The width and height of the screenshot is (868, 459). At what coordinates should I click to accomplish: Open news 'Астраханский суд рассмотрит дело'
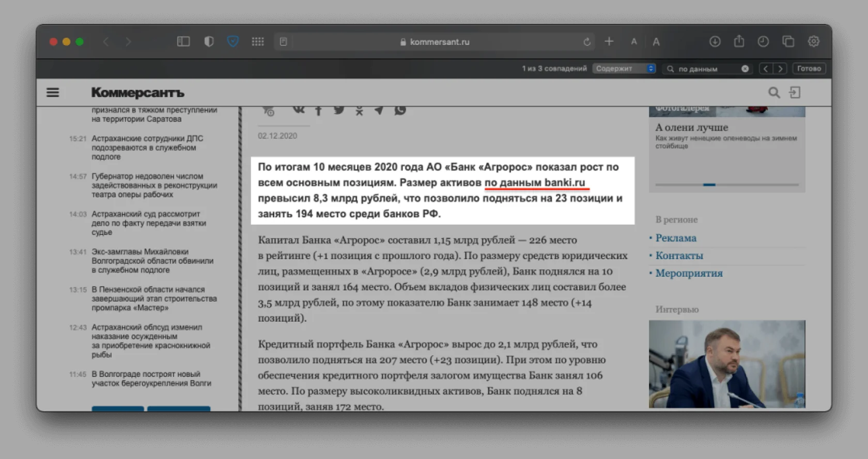click(149, 223)
